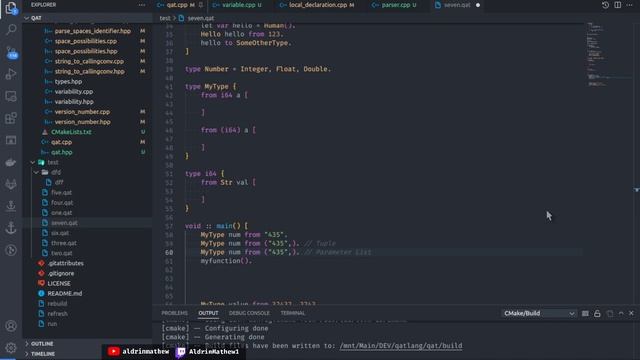Clear the output panel
This screenshot has height=360, width=640.
pyautogui.click(x=585, y=313)
